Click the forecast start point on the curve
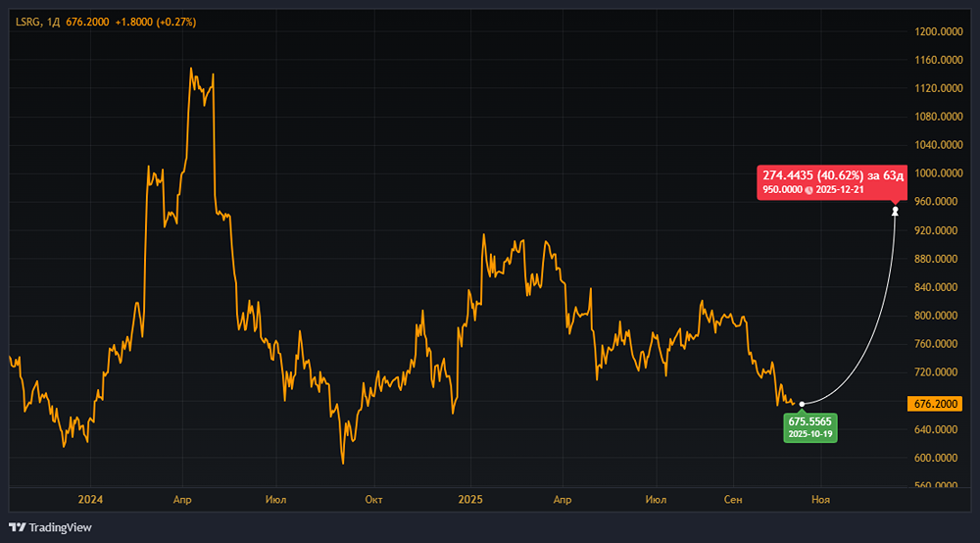 [802, 404]
